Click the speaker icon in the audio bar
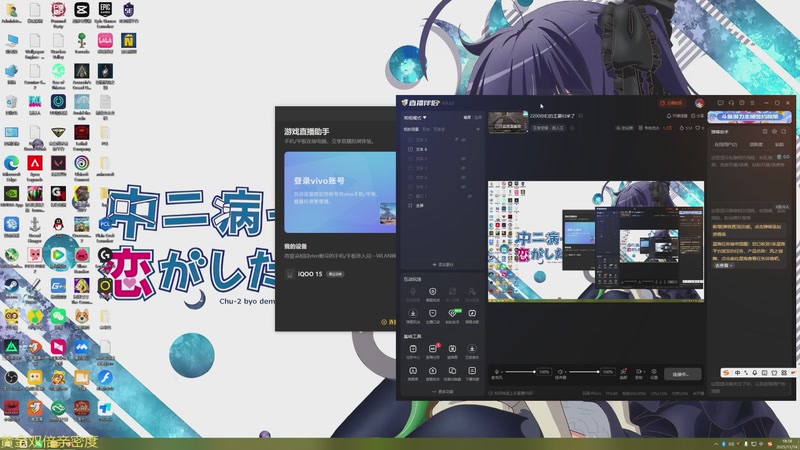800x450 pixels. point(560,372)
